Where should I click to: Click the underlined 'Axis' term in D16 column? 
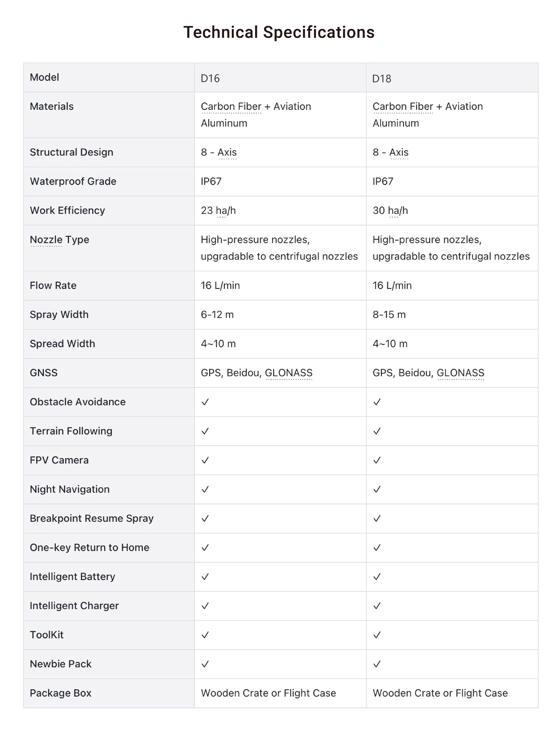click(227, 152)
